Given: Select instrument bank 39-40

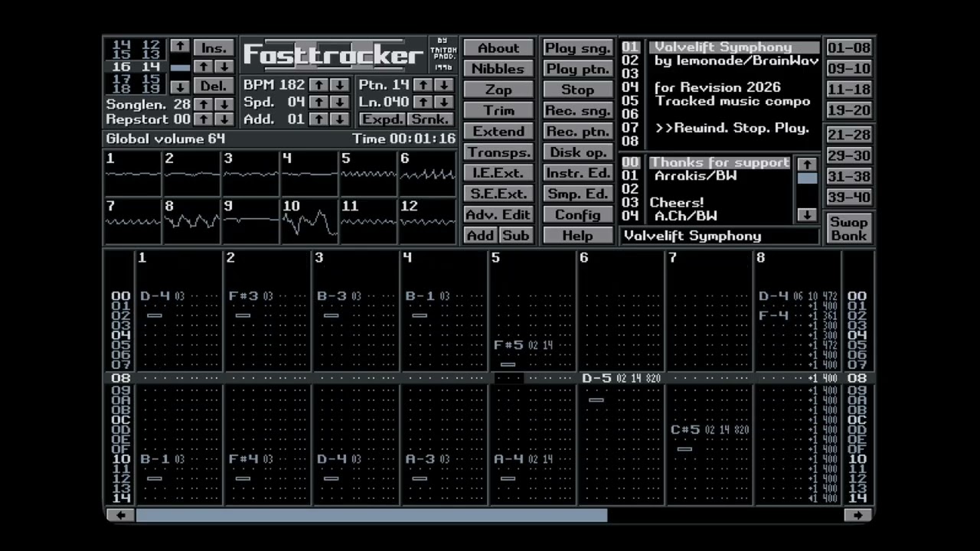Looking at the screenshot, I should click(849, 197).
